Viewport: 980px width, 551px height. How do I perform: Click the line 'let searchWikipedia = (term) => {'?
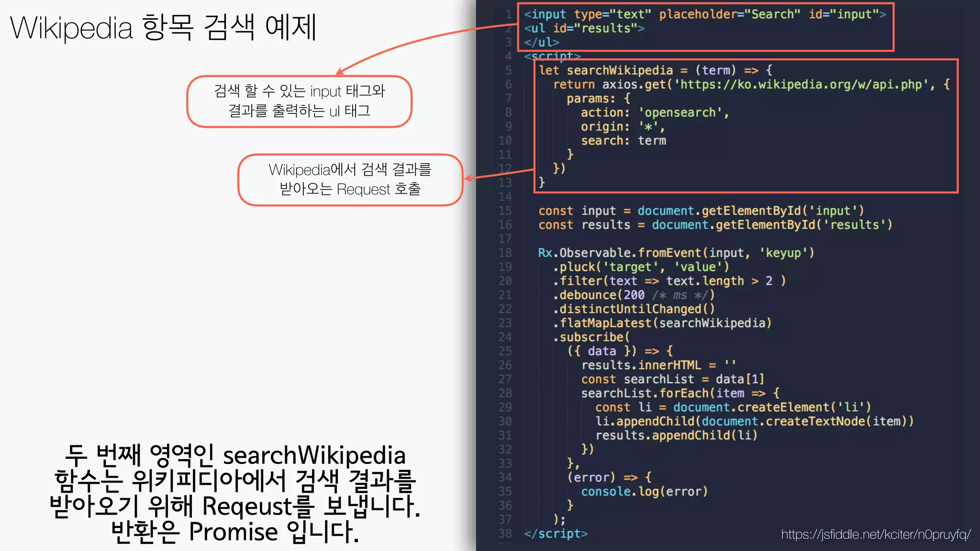(x=656, y=70)
